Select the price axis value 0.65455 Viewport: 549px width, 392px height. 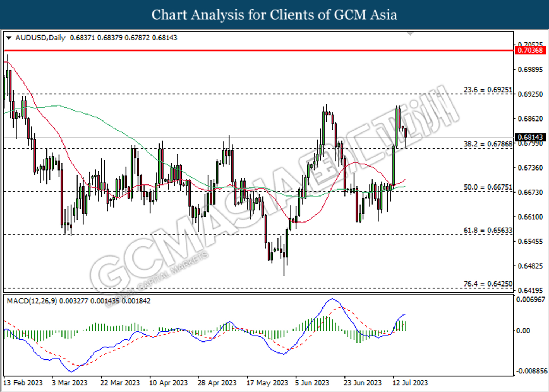(x=530, y=241)
